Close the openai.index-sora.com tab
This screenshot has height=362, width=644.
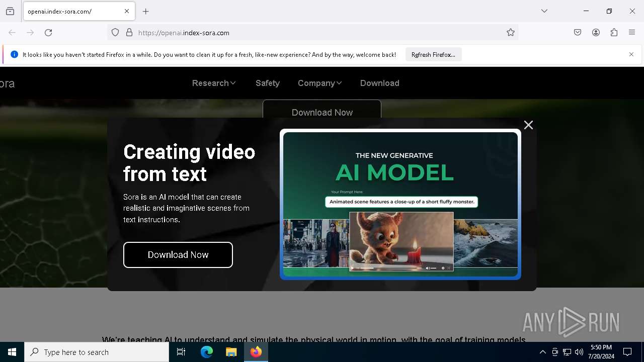click(x=127, y=11)
